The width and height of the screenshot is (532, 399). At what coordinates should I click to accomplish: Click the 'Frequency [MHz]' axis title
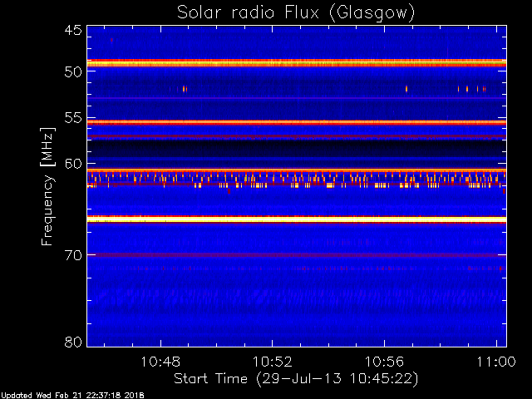pos(47,186)
